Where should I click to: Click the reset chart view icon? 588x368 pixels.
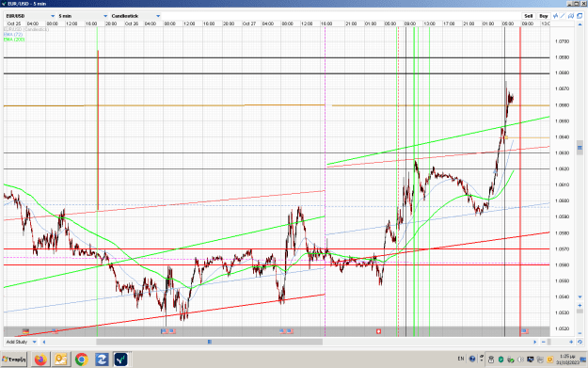click(580, 342)
